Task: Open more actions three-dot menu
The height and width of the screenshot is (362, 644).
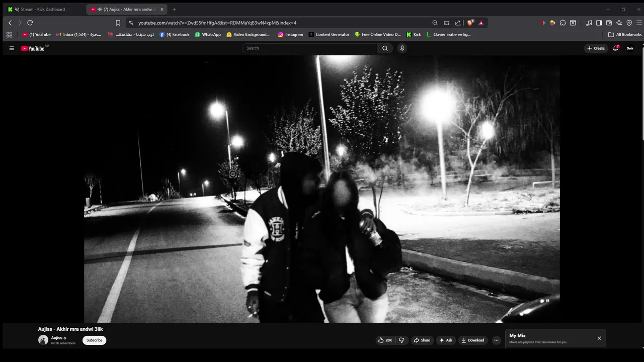Action: click(x=496, y=340)
